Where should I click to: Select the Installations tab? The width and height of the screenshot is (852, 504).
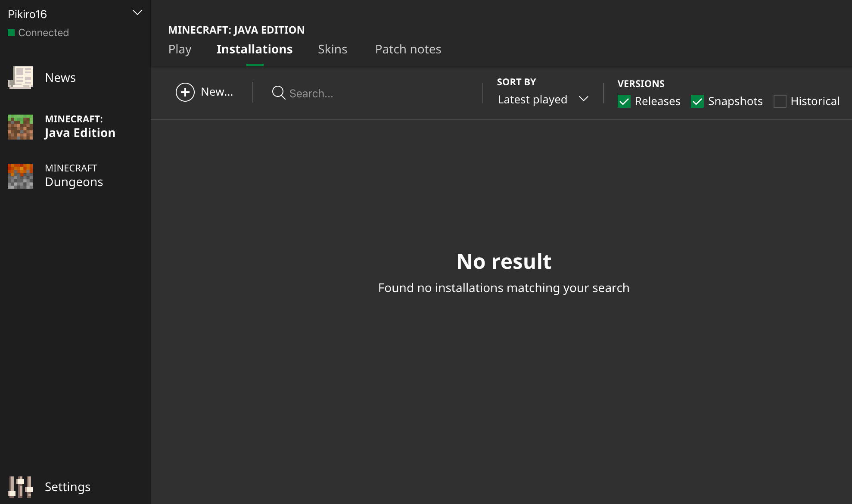tap(254, 49)
